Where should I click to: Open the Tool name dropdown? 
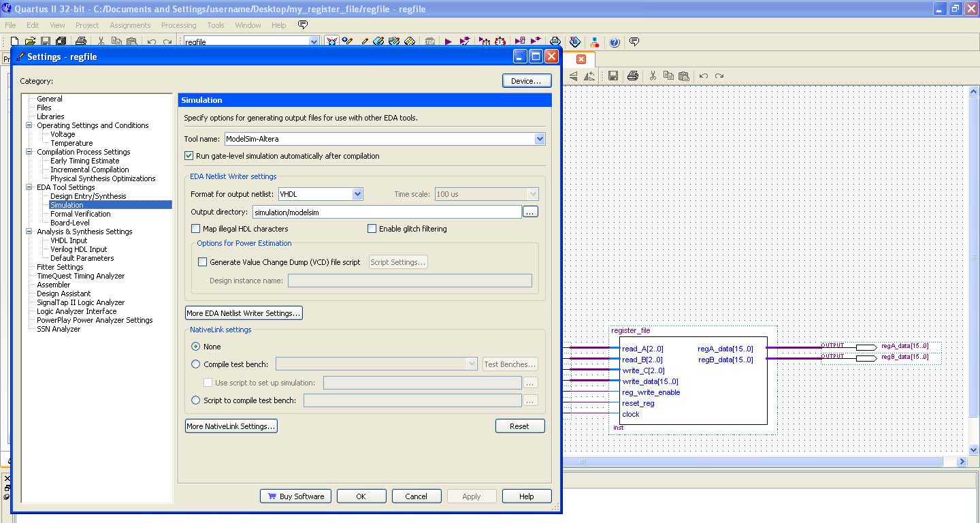(540, 139)
